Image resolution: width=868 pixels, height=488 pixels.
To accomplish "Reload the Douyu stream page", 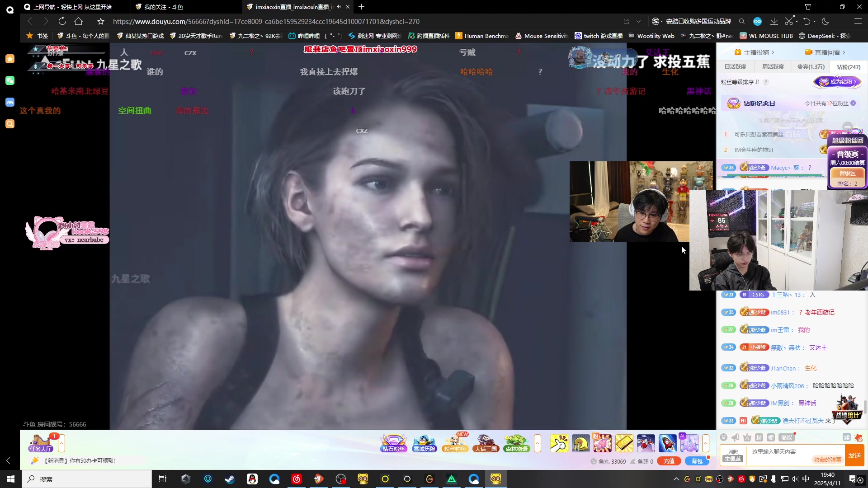I will pyautogui.click(x=62, y=21).
